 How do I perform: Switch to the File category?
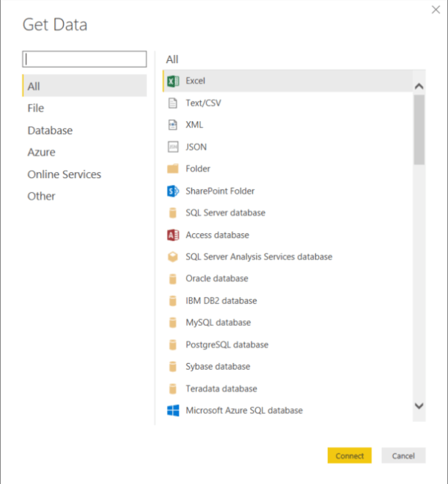(x=36, y=108)
